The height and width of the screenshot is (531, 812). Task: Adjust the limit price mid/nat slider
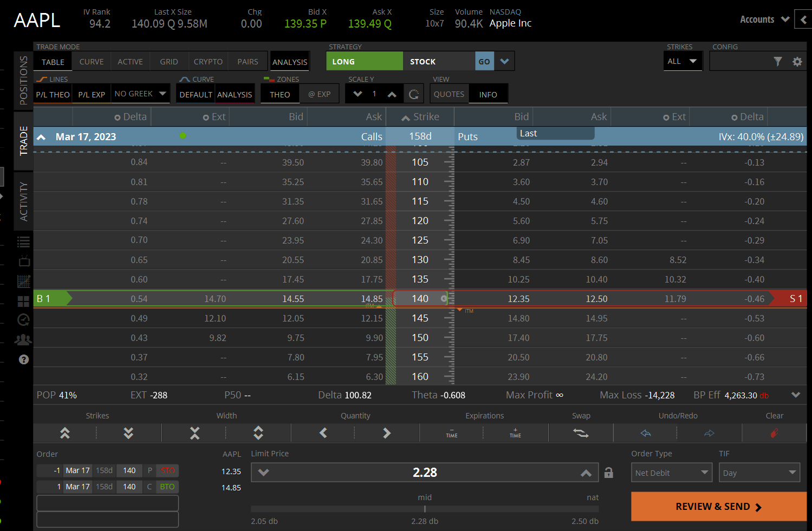[425, 509]
